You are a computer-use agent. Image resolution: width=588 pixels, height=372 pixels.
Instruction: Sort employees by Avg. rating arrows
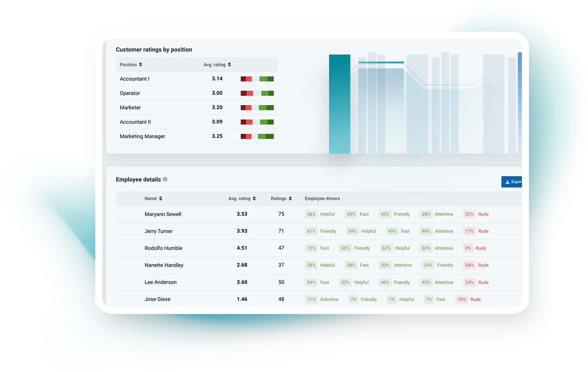(x=254, y=198)
